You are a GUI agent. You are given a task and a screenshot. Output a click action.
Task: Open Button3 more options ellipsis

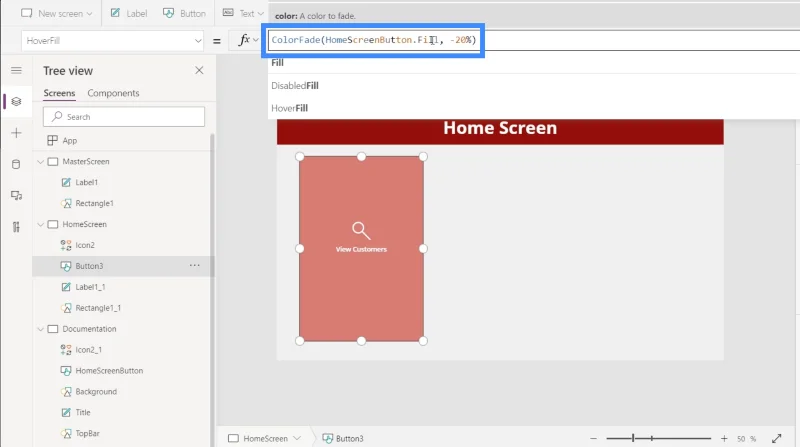coord(194,265)
